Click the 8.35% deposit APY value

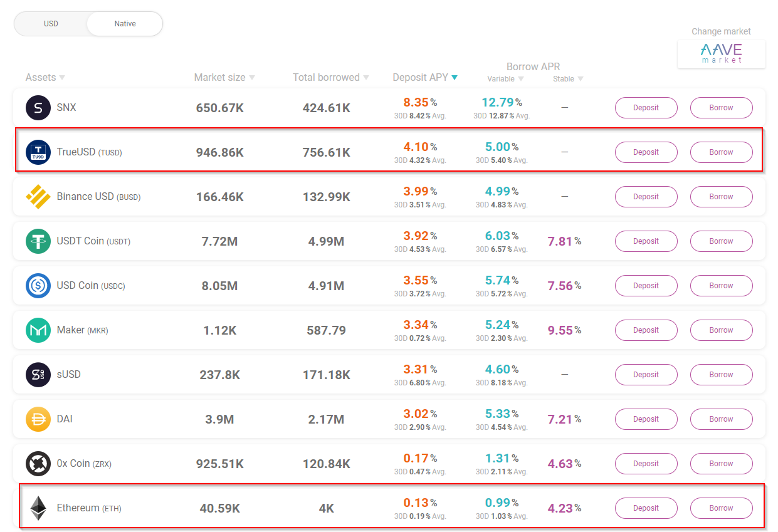coord(420,103)
